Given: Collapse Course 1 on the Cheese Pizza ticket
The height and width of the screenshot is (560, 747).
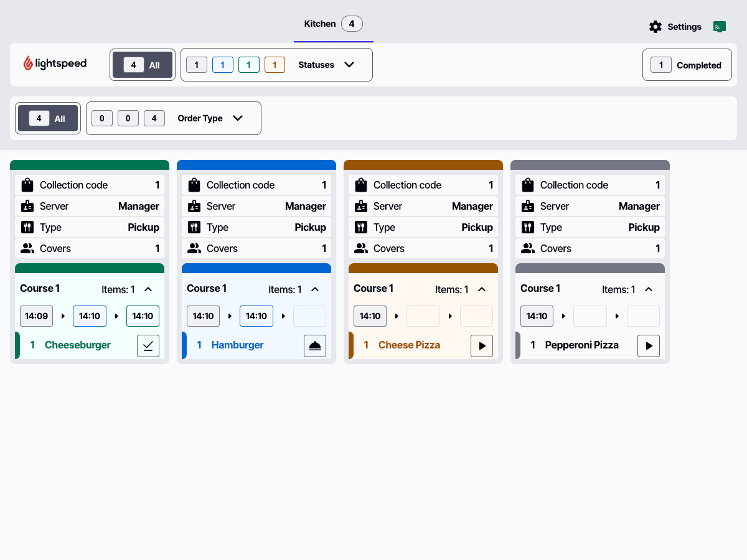Looking at the screenshot, I should coord(482,289).
